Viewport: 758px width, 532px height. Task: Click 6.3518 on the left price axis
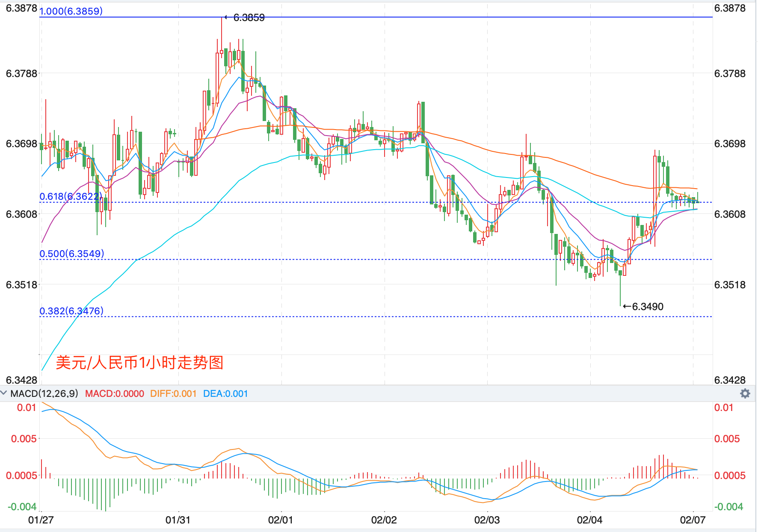pos(21,285)
